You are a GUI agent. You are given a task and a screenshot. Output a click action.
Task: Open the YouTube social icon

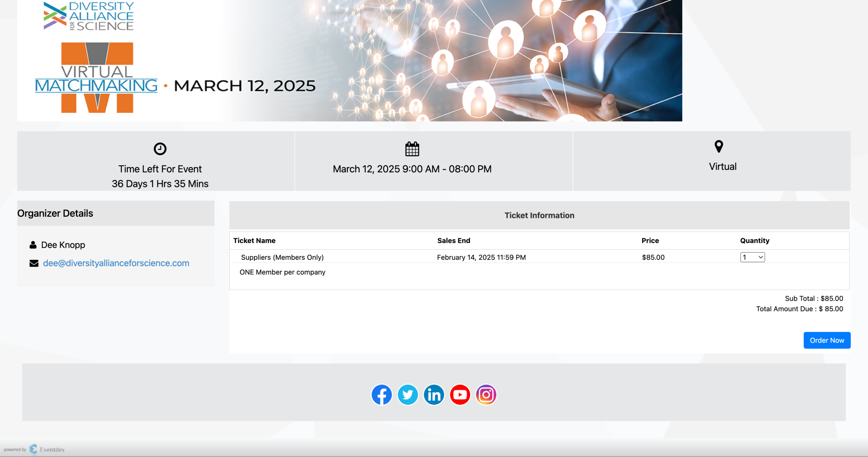[x=460, y=394]
